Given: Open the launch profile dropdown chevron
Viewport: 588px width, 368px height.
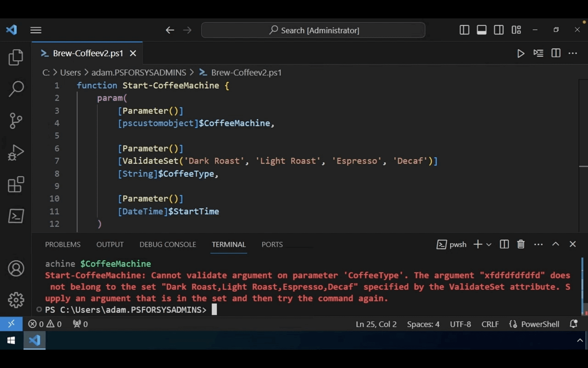Looking at the screenshot, I should point(489,244).
